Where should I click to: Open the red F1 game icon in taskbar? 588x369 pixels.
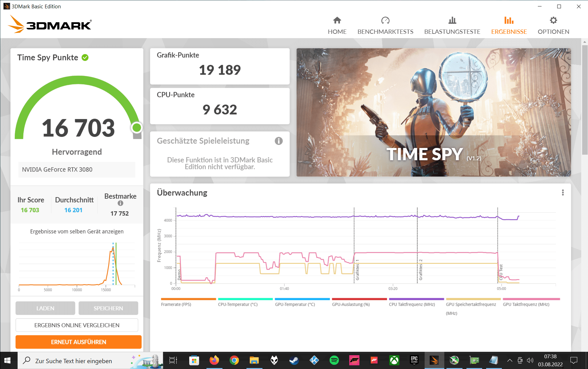click(374, 360)
